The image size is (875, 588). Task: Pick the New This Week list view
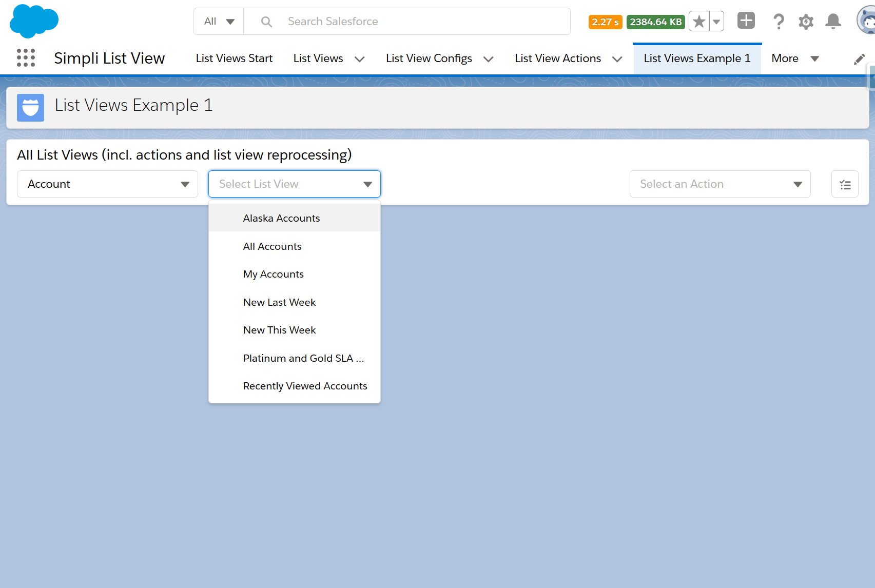point(279,330)
